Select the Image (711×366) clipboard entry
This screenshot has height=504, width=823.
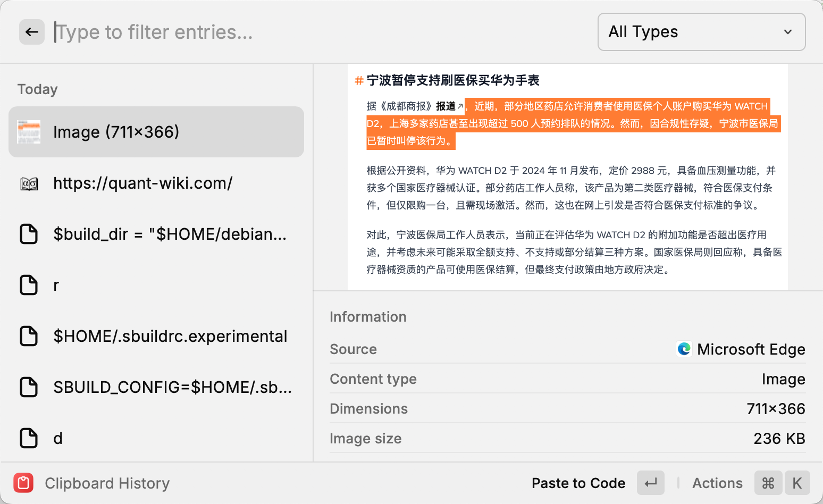[156, 132]
